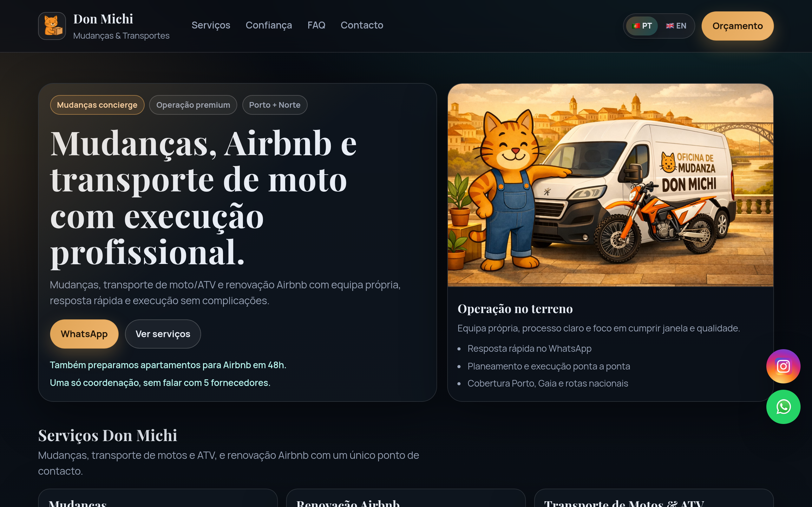Viewport: 812px width, 507px height.
Task: Open the Renovação Airbnb service card
Action: pyautogui.click(x=406, y=498)
